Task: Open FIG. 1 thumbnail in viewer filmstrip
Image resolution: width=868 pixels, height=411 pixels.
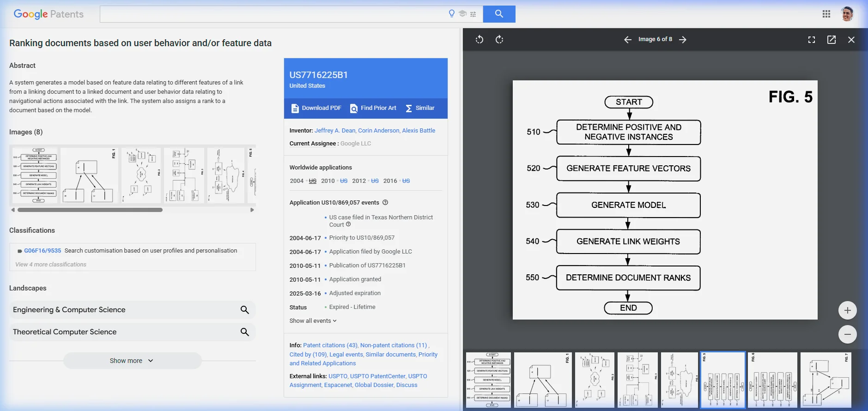Action: point(543,380)
